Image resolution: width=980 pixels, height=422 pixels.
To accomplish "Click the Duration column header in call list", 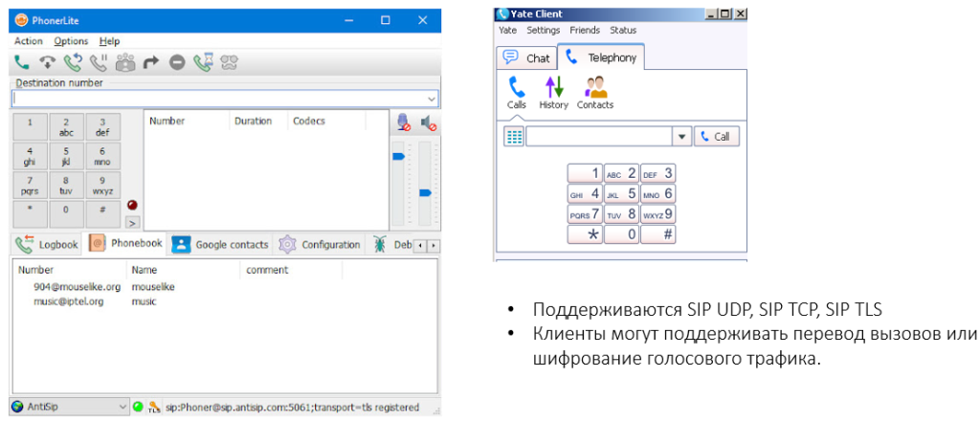I will [258, 122].
